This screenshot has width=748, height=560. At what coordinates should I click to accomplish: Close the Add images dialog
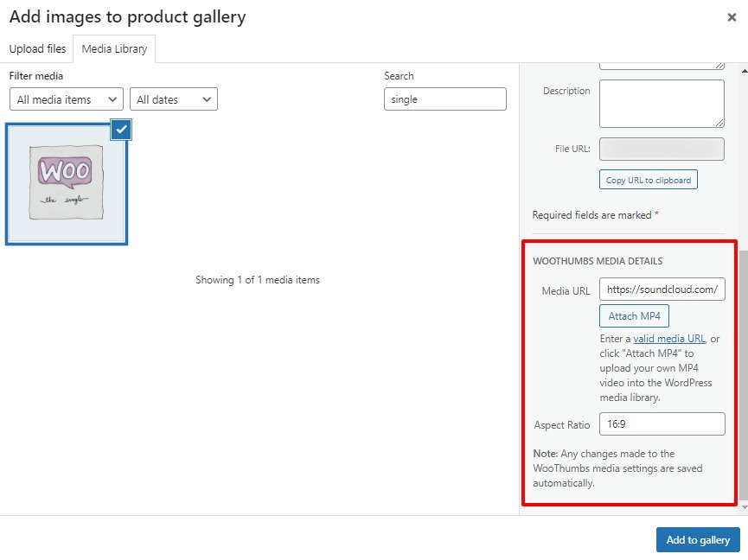(732, 16)
